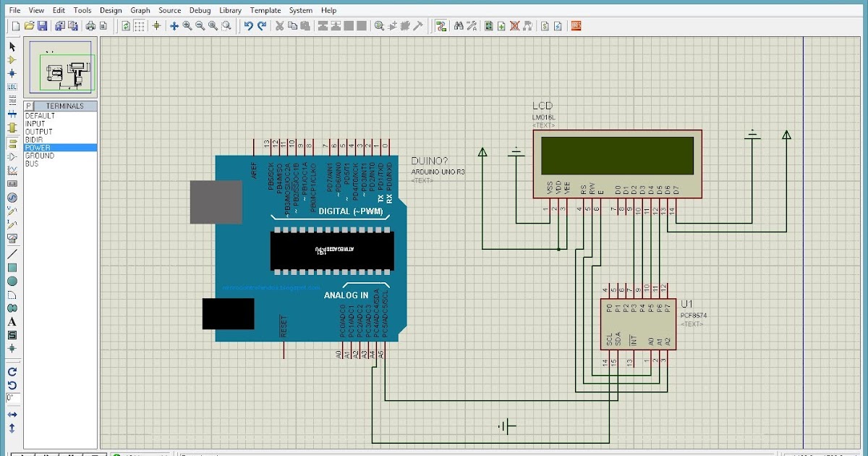The image size is (868, 456).
Task: Select the Selection Mode arrow tool
Action: (12, 46)
